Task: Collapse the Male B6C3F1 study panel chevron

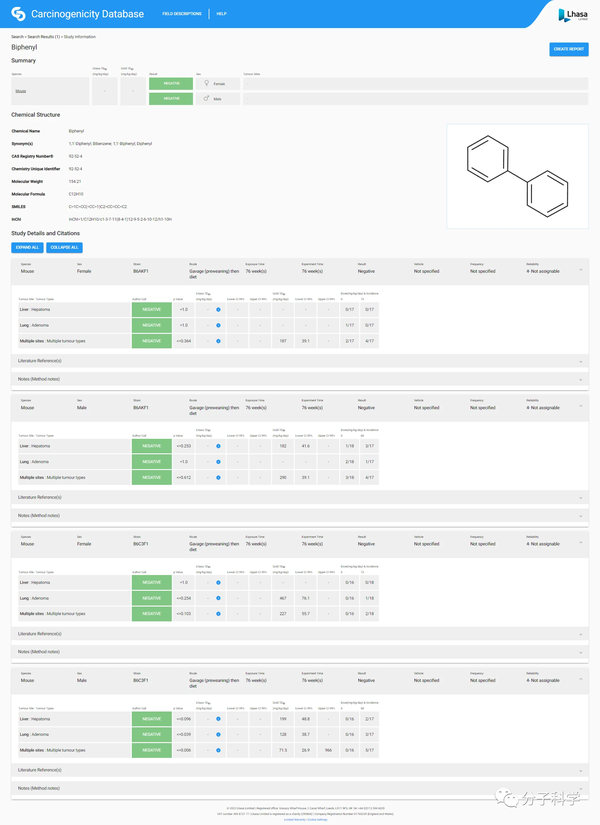Action: (581, 679)
